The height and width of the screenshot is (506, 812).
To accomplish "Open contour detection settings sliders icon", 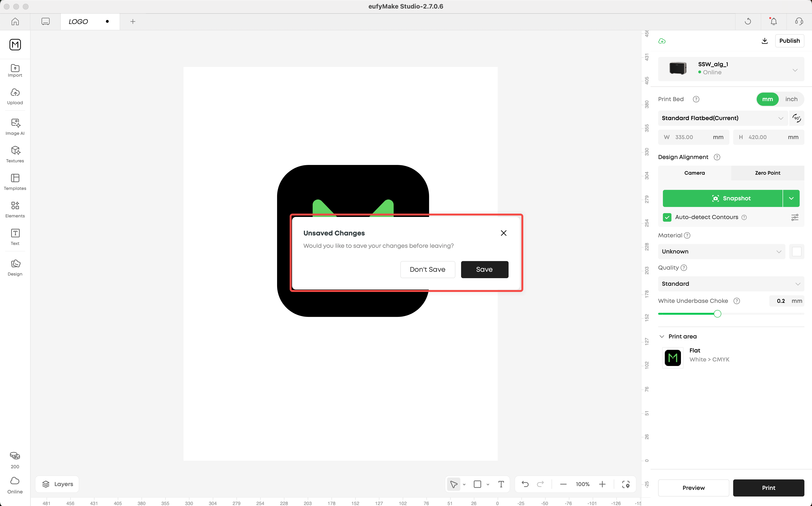I will click(795, 217).
